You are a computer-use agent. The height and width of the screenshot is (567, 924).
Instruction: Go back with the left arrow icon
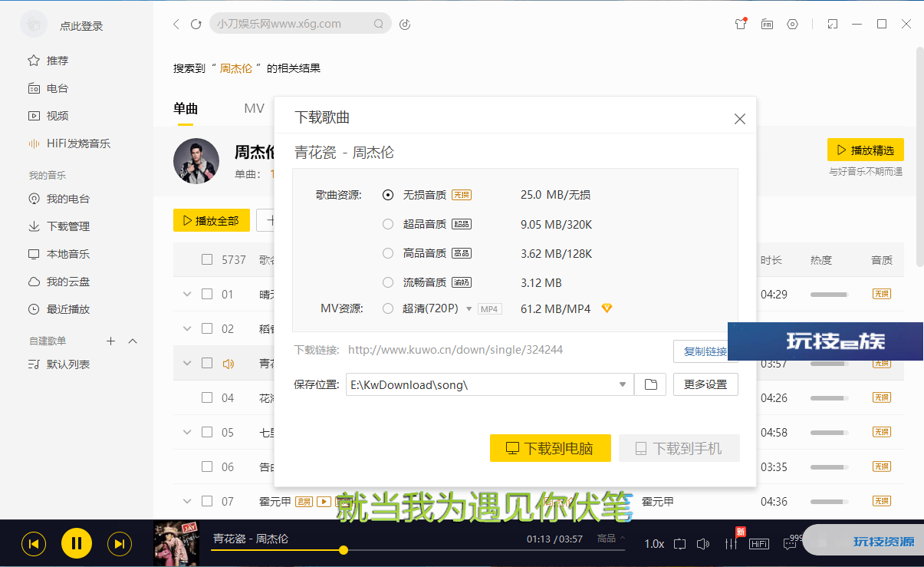pyautogui.click(x=176, y=24)
